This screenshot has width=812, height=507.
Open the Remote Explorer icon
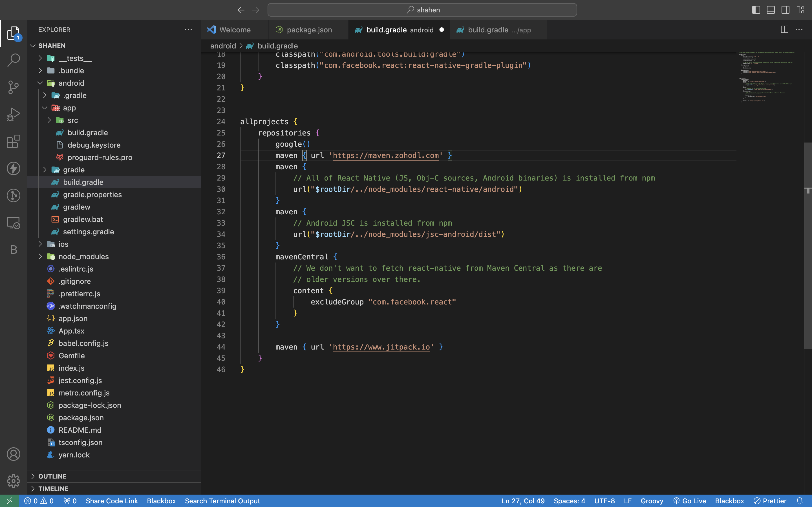point(14,223)
